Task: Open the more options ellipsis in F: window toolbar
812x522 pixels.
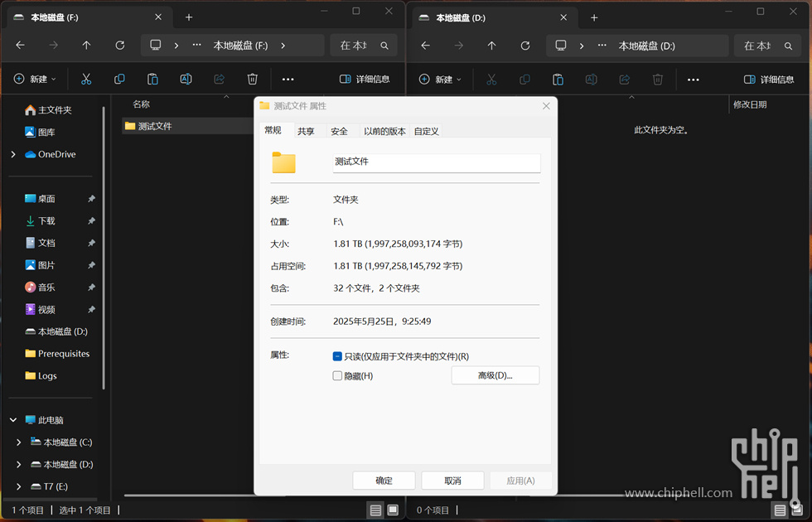Action: click(288, 80)
